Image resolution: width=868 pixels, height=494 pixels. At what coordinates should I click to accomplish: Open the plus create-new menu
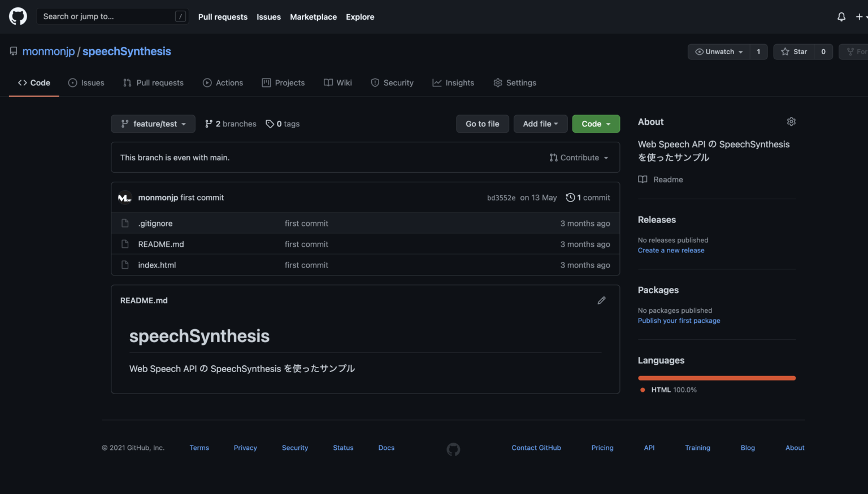pos(861,17)
